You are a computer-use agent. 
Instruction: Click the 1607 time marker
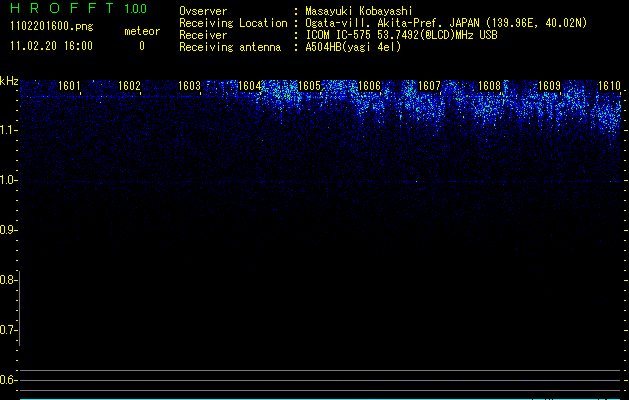point(429,86)
